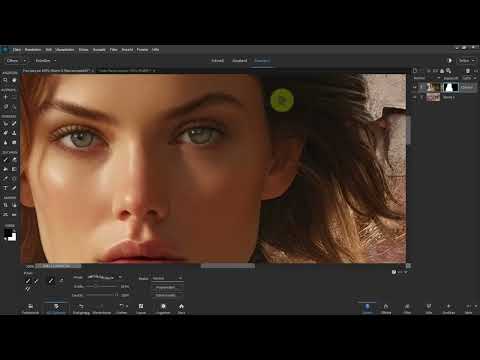Open the Filter menu in menu bar

tap(114, 50)
